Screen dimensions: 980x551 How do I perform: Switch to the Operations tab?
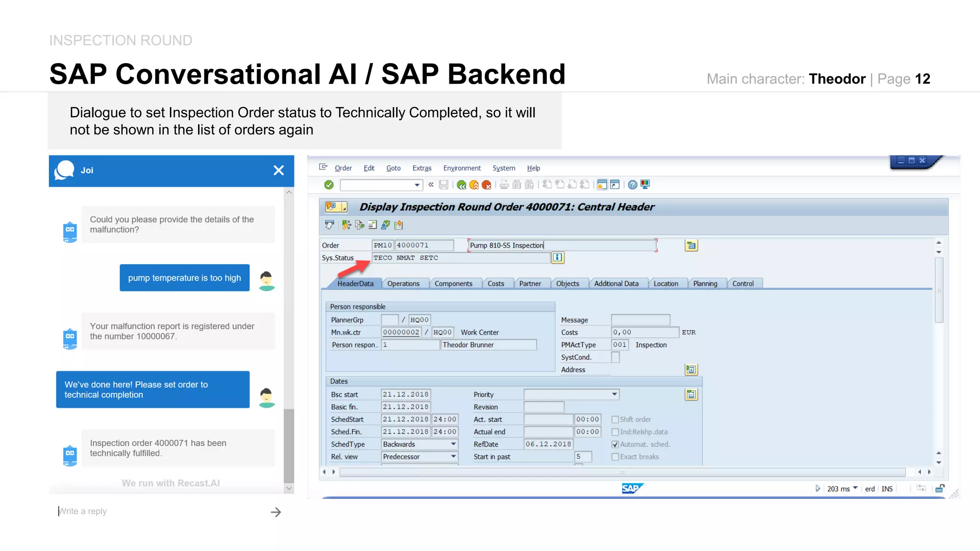pos(403,284)
